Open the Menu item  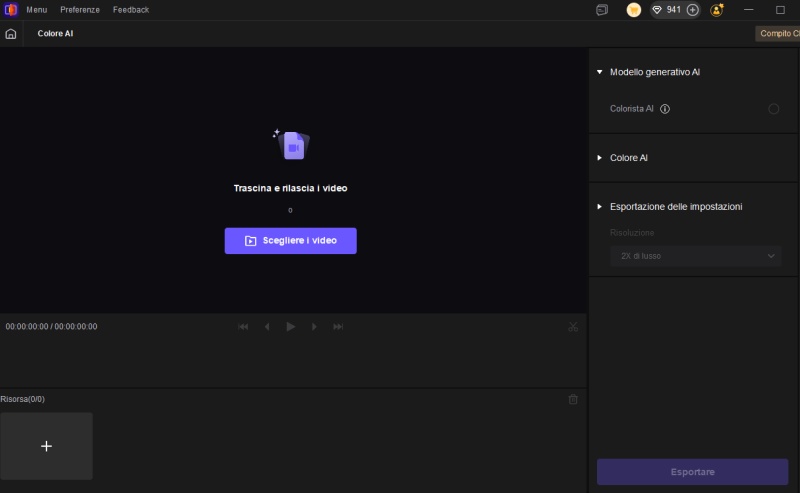coord(37,10)
